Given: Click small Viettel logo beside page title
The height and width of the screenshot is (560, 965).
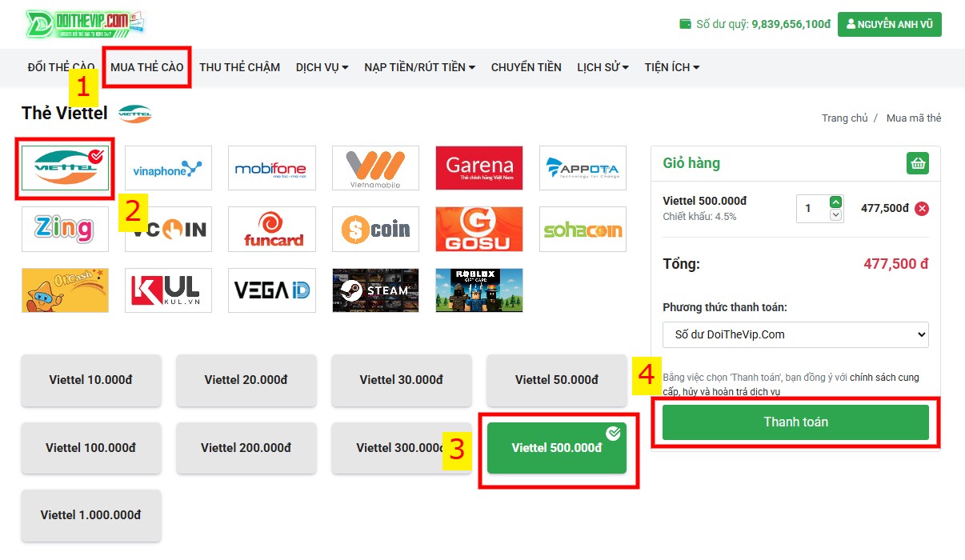Looking at the screenshot, I should (x=134, y=114).
